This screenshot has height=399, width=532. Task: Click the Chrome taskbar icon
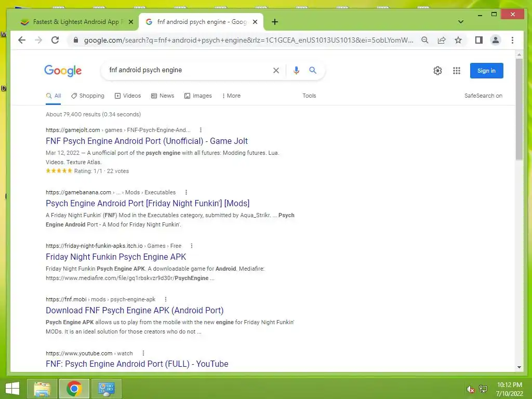point(74,389)
